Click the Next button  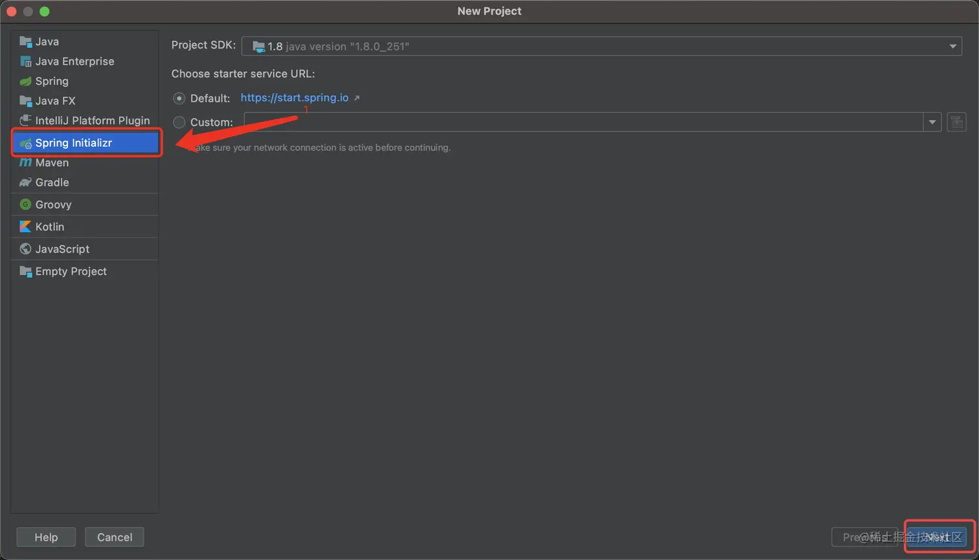click(x=937, y=537)
